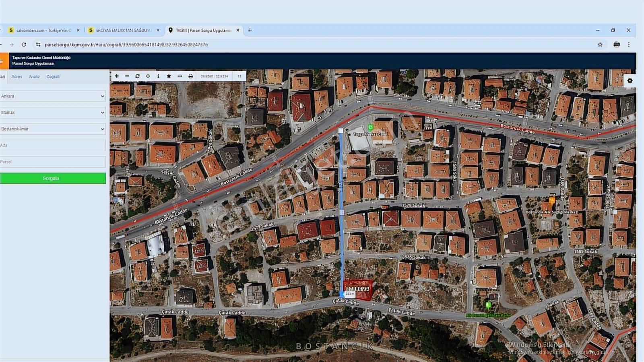Image resolution: width=644 pixels, height=362 pixels.
Task: Click the browser address bar URL
Action: [126, 45]
